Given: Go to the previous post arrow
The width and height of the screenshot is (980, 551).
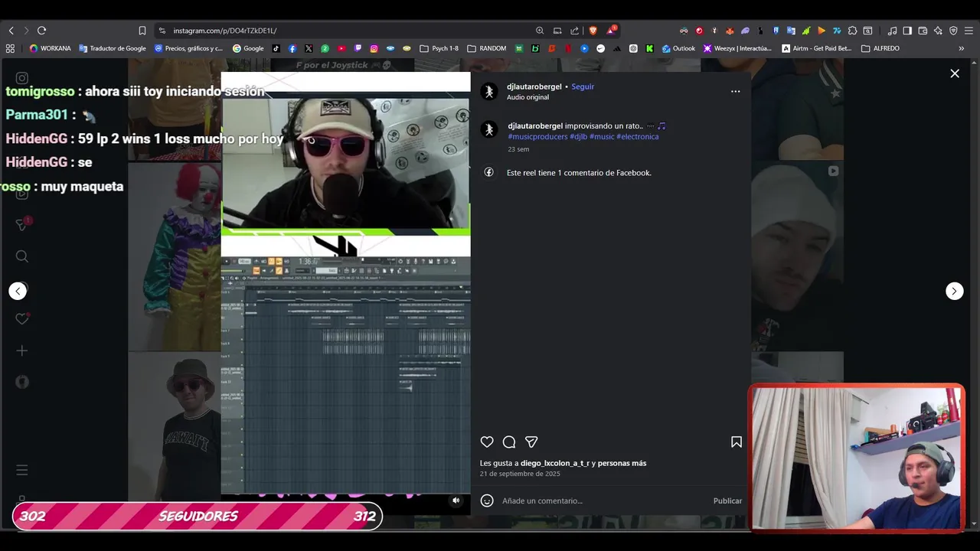Looking at the screenshot, I should 18,291.
